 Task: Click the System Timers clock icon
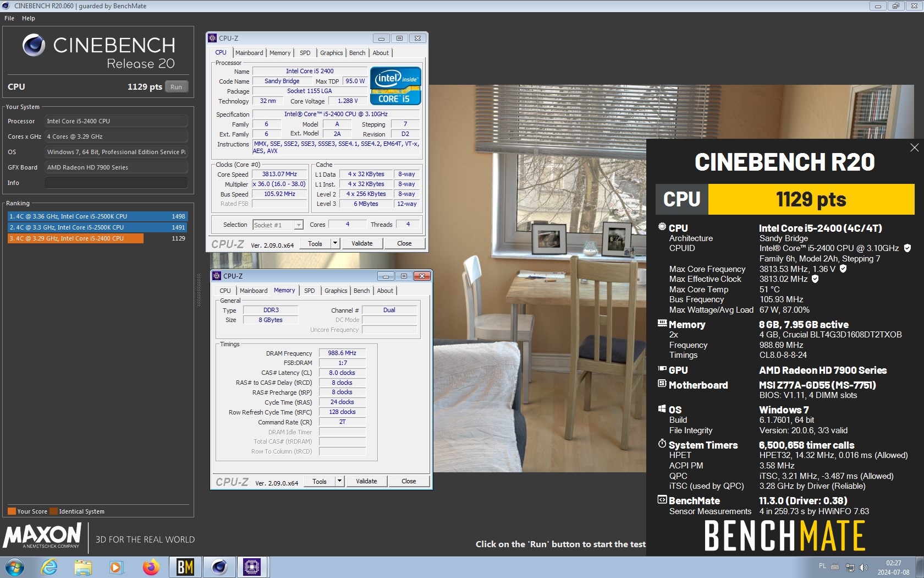[662, 444]
